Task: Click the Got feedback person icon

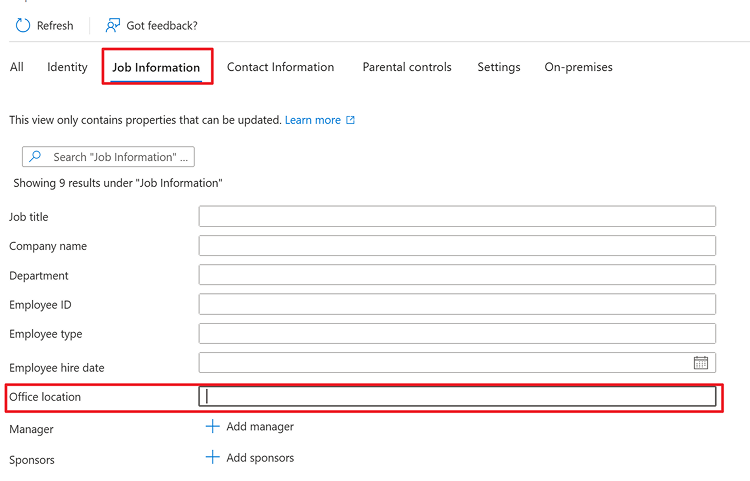Action: pos(113,25)
